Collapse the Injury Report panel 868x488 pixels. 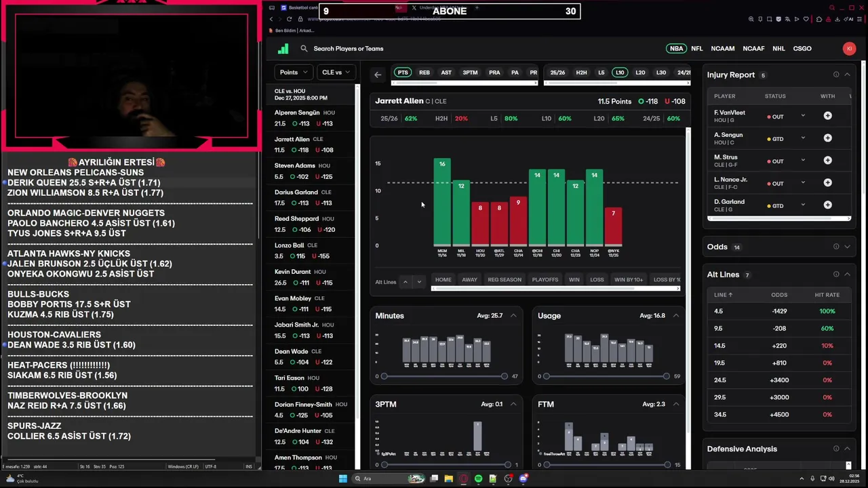848,75
